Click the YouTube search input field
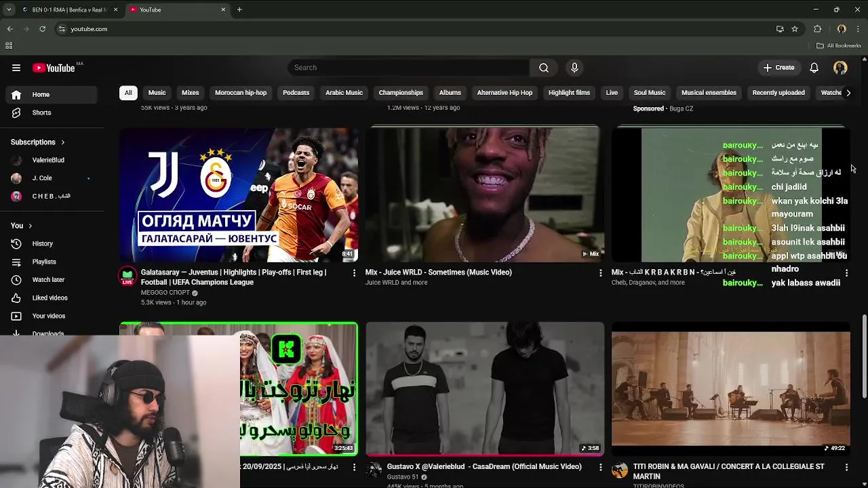 tap(408, 68)
